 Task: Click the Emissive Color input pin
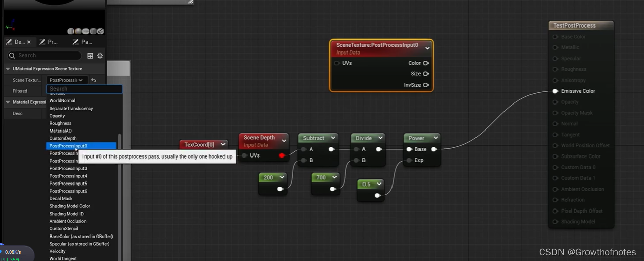(x=555, y=91)
